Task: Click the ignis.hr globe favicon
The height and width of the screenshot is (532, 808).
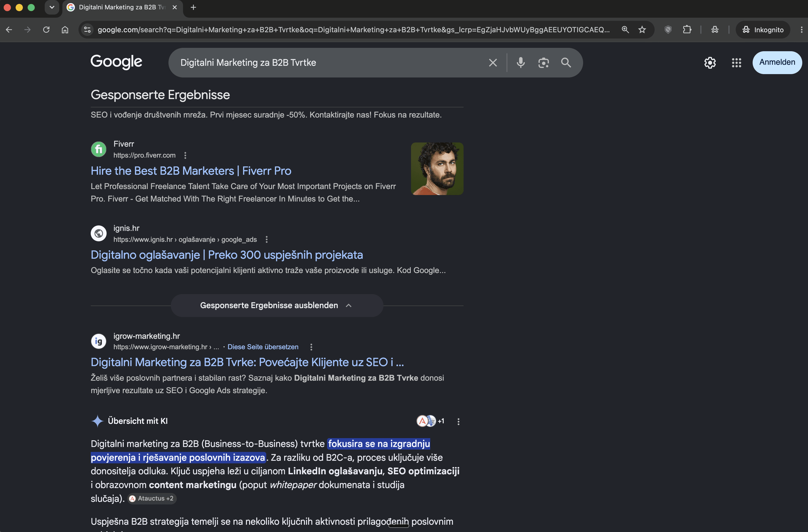Action: coord(99,233)
